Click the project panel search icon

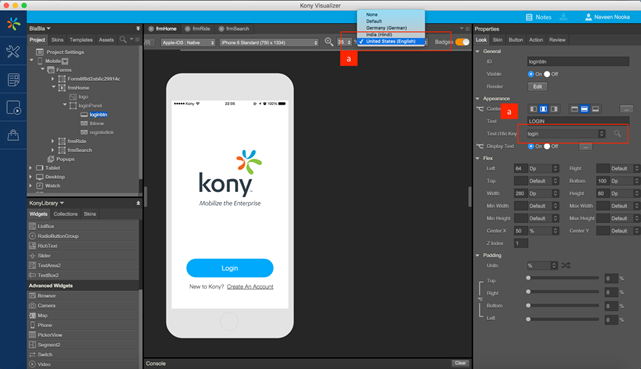tap(123, 40)
